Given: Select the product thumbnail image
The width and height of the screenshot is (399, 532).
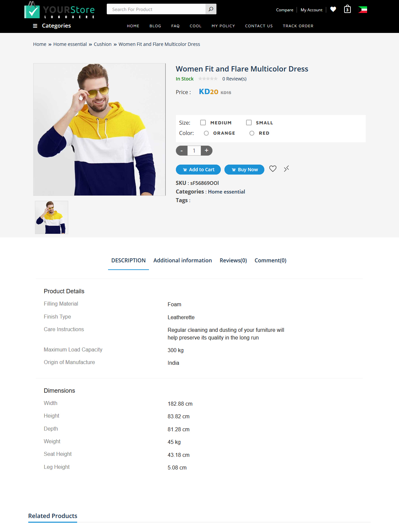Looking at the screenshot, I should click(x=52, y=217).
